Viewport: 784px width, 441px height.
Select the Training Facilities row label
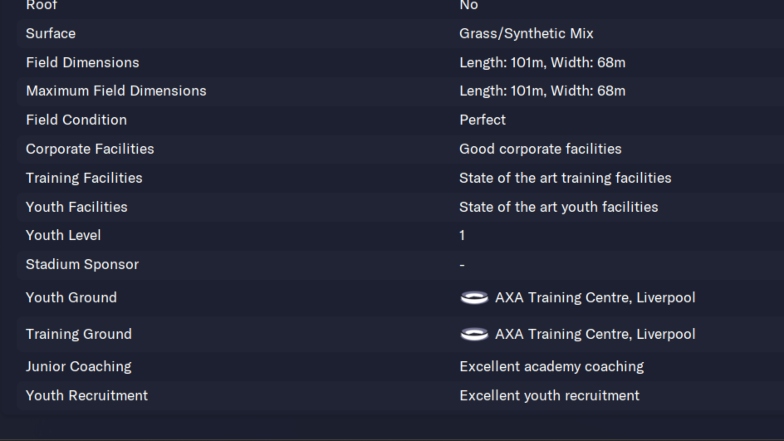click(84, 178)
